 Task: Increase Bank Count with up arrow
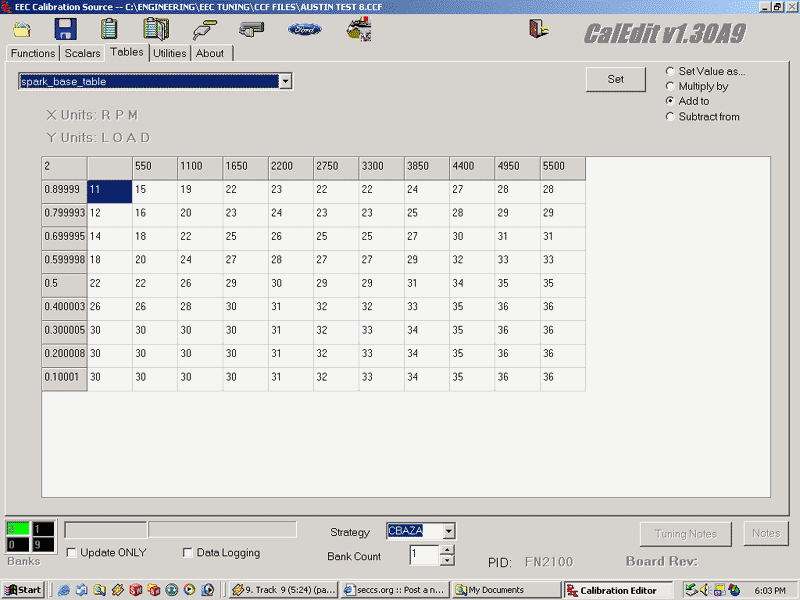click(x=447, y=549)
